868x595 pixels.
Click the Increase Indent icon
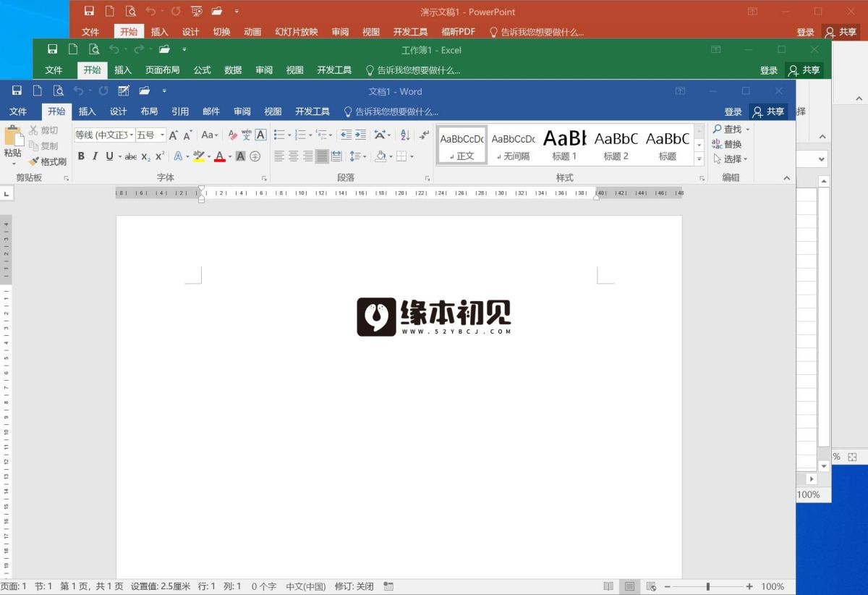point(360,135)
